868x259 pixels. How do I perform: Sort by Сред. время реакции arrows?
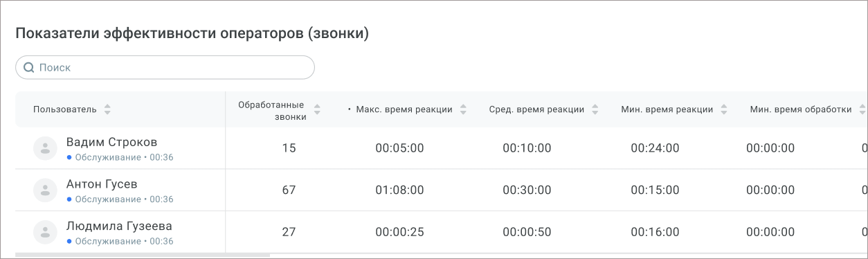tap(595, 109)
